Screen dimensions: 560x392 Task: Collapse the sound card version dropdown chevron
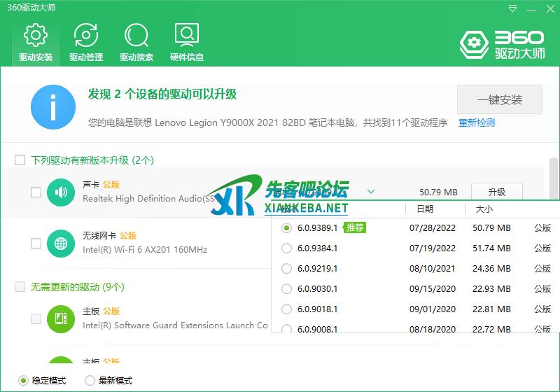(x=371, y=192)
